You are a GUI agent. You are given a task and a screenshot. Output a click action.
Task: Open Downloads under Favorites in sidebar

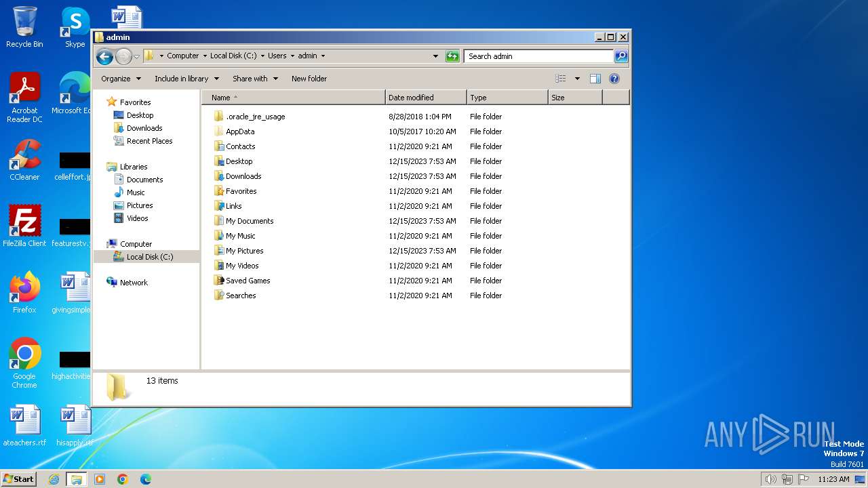click(x=144, y=128)
